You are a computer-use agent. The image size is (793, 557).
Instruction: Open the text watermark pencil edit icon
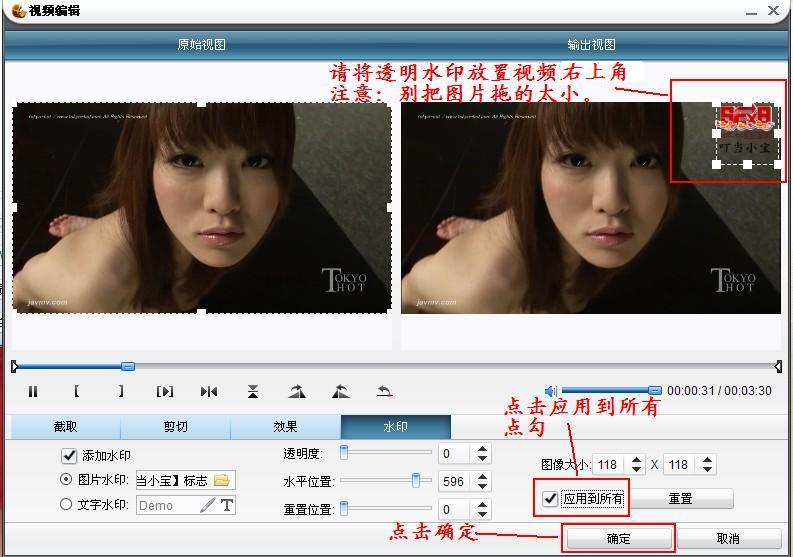[207, 505]
